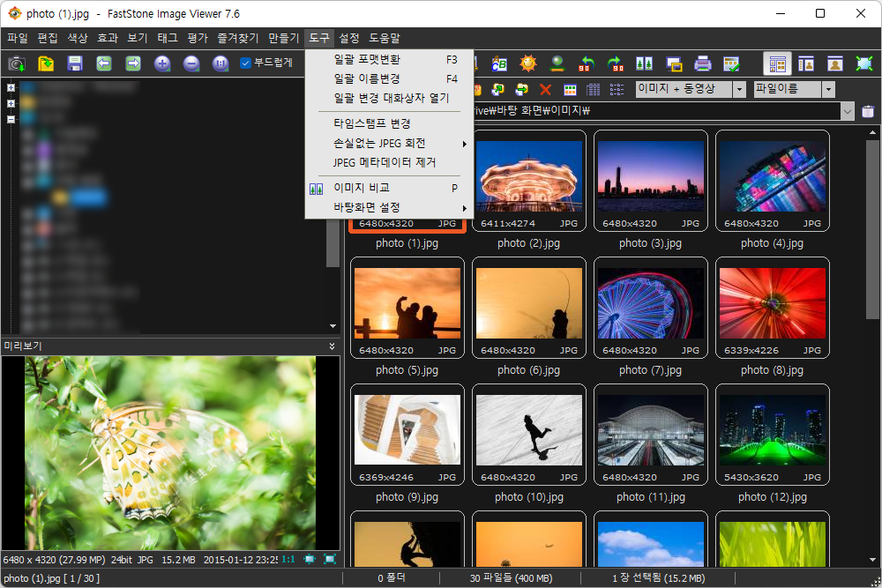Select the photo (11).jpg thumbnail

tap(651, 435)
